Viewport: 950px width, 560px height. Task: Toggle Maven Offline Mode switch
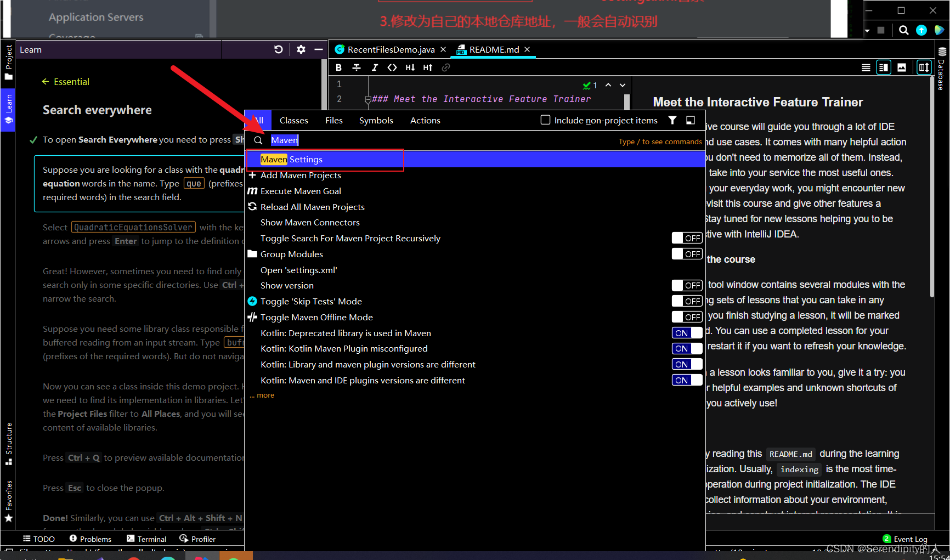point(687,317)
